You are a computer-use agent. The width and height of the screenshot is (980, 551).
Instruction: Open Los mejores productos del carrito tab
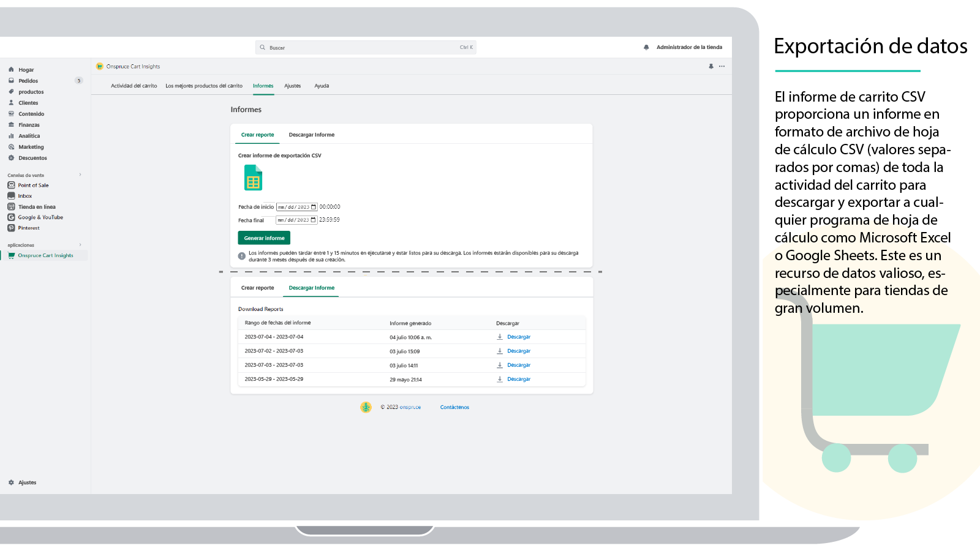click(x=204, y=86)
